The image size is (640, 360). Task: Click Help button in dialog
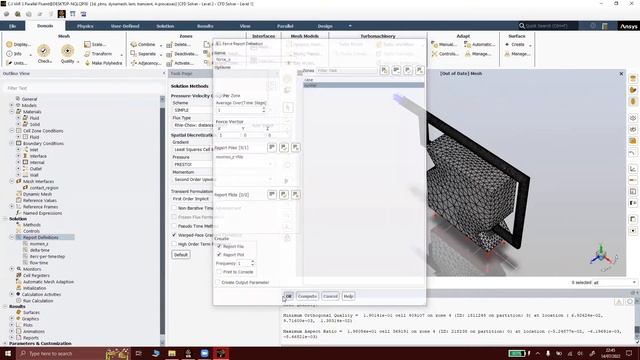point(348,296)
